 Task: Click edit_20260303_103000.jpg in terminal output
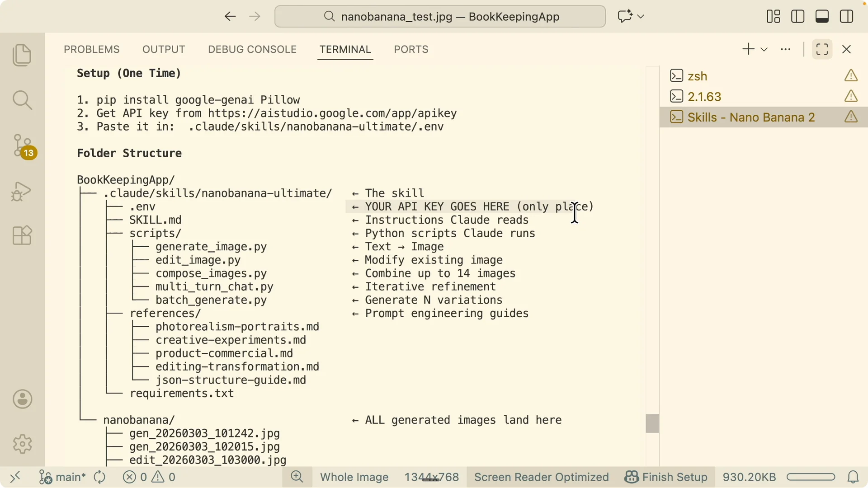[x=208, y=460]
